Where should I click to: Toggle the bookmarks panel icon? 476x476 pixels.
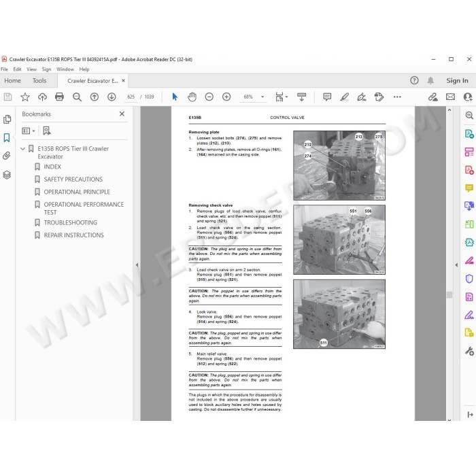point(7,137)
